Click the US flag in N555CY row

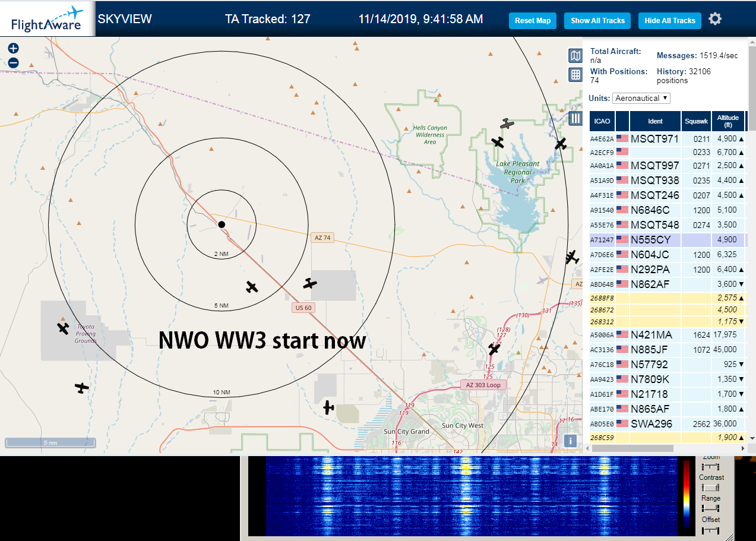click(x=622, y=239)
